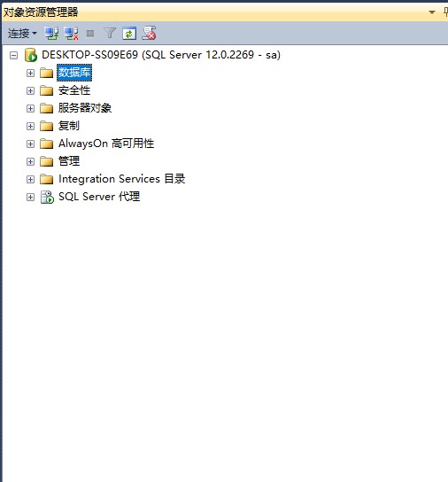Click the Filter funnel icon
This screenshot has width=448, height=482.
coord(110,33)
